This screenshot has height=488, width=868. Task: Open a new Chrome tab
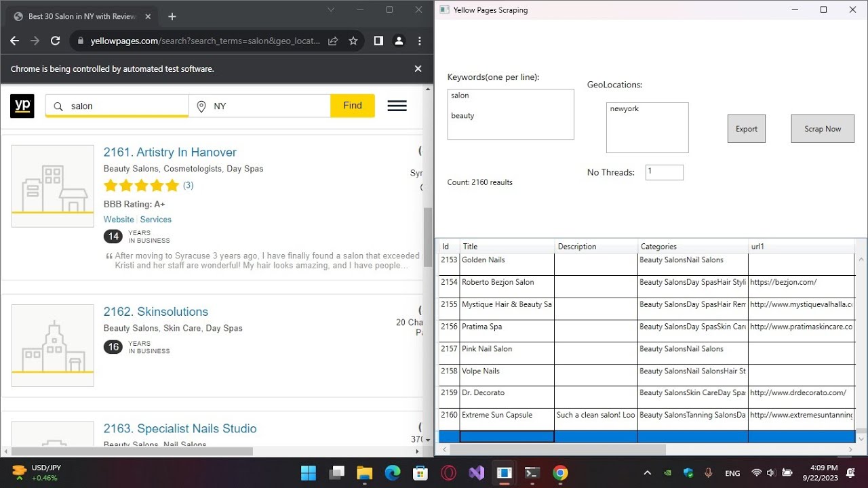(x=172, y=16)
